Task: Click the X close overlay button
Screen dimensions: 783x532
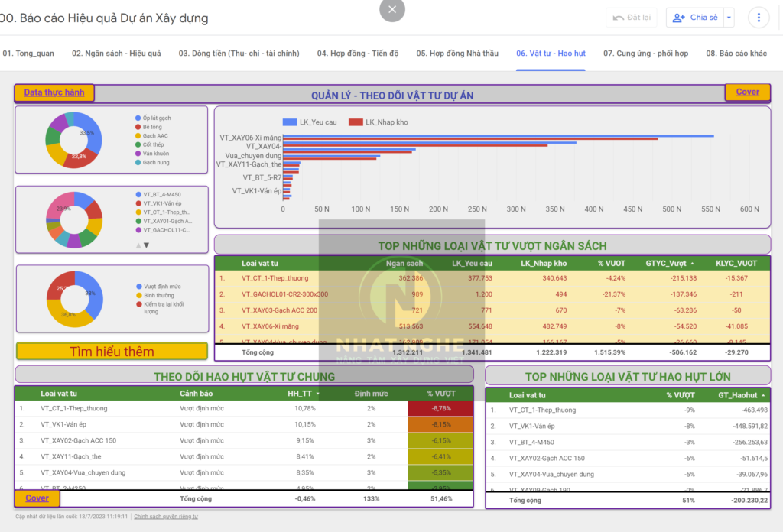Action: (392, 10)
